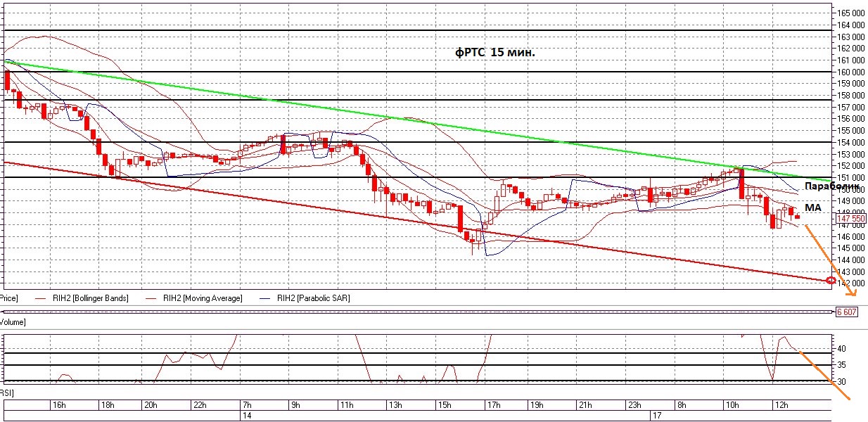Click the 154 000 price axis label
This screenshot has width=868, height=422.
tap(850, 142)
